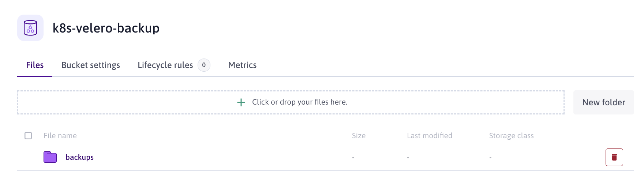
Task: Click the file drop zone text
Action: 299,102
